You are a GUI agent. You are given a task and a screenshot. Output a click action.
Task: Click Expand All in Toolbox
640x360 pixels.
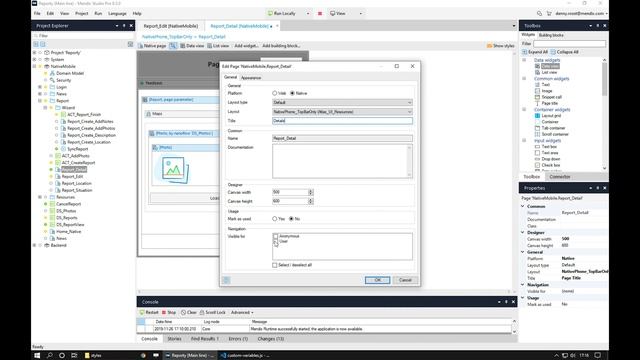tap(535, 52)
